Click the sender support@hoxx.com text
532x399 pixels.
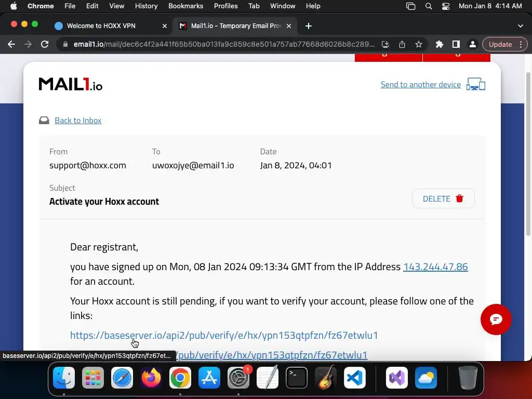[87, 165]
